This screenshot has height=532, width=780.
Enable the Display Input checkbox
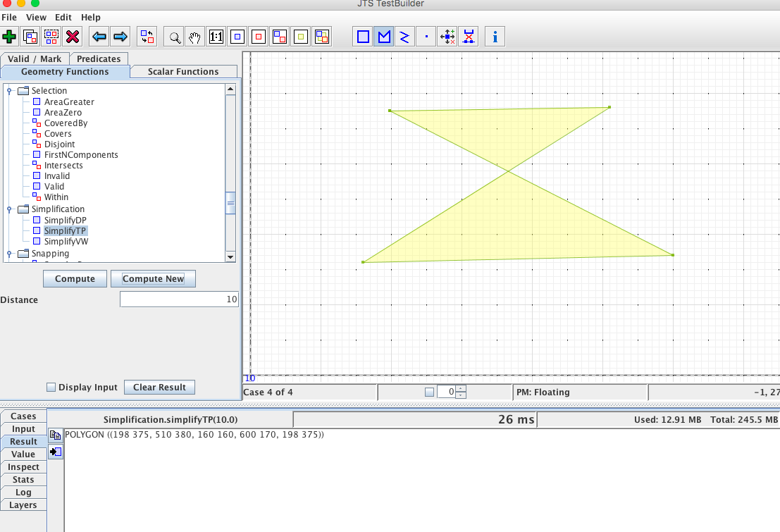pos(51,387)
